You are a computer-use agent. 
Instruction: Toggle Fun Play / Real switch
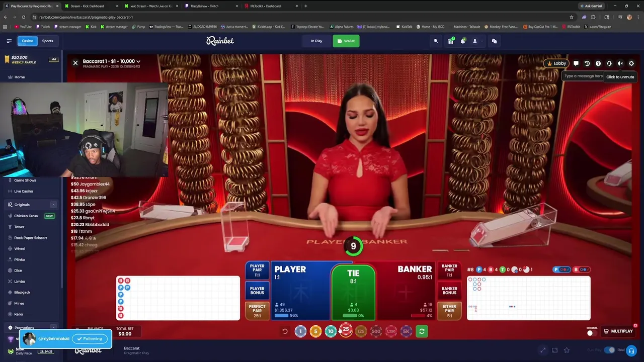pyautogui.click(x=610, y=350)
